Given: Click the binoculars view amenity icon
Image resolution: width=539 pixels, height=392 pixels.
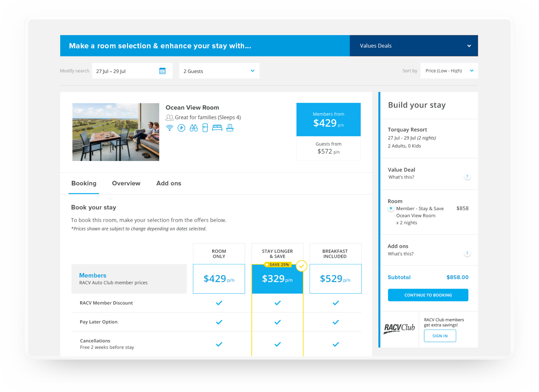Looking at the screenshot, I should (194, 128).
